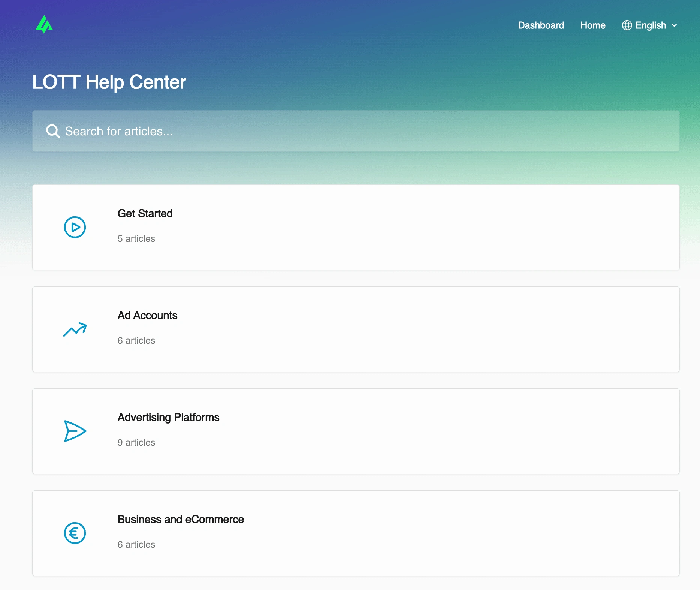Viewport: 700px width, 590px height.
Task: Click the green LOTT logo
Action: 44,24
